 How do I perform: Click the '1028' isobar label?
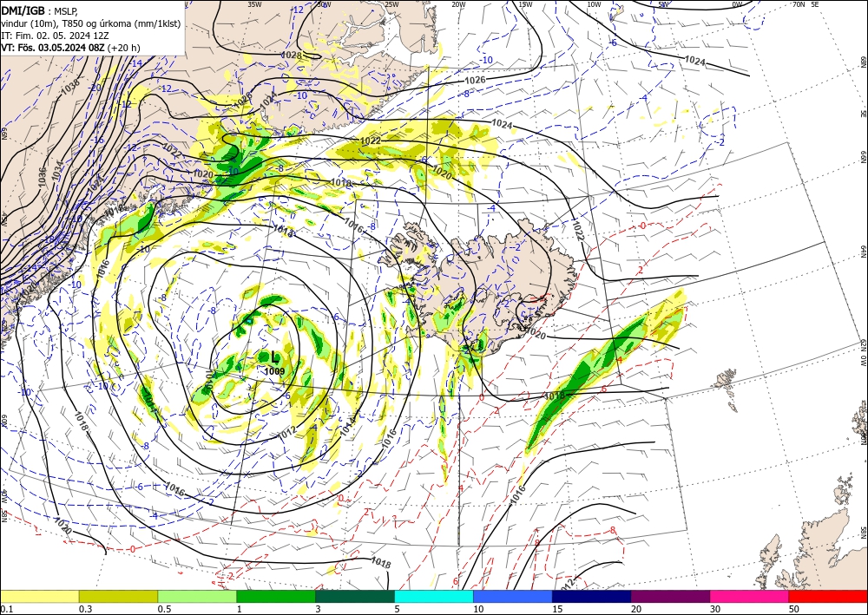point(292,56)
